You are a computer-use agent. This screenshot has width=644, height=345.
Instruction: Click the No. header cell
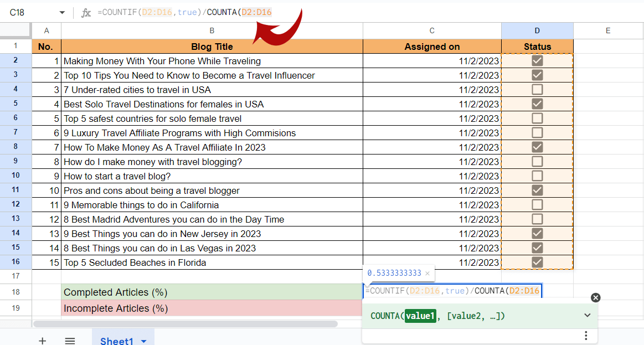point(47,47)
